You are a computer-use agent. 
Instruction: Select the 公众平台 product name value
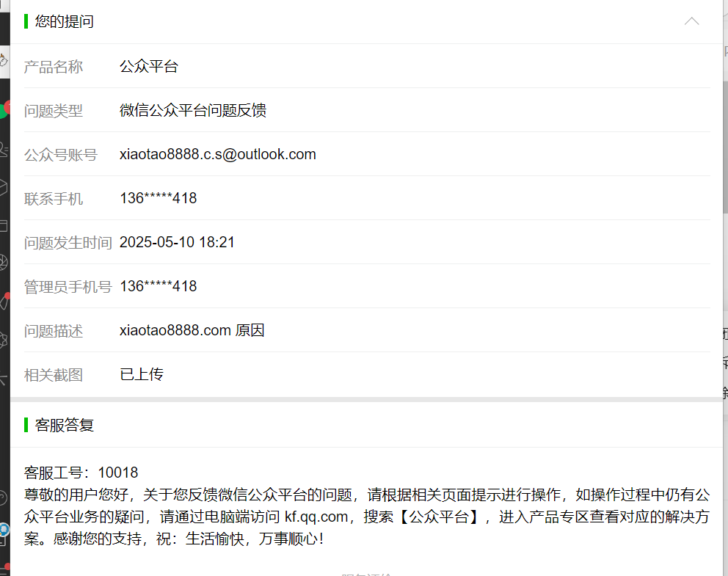tap(148, 66)
